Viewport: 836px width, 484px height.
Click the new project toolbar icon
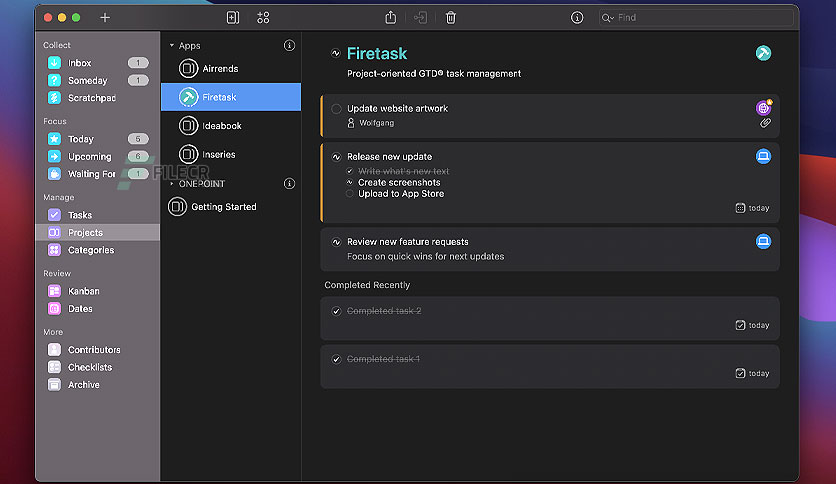pyautogui.click(x=233, y=18)
